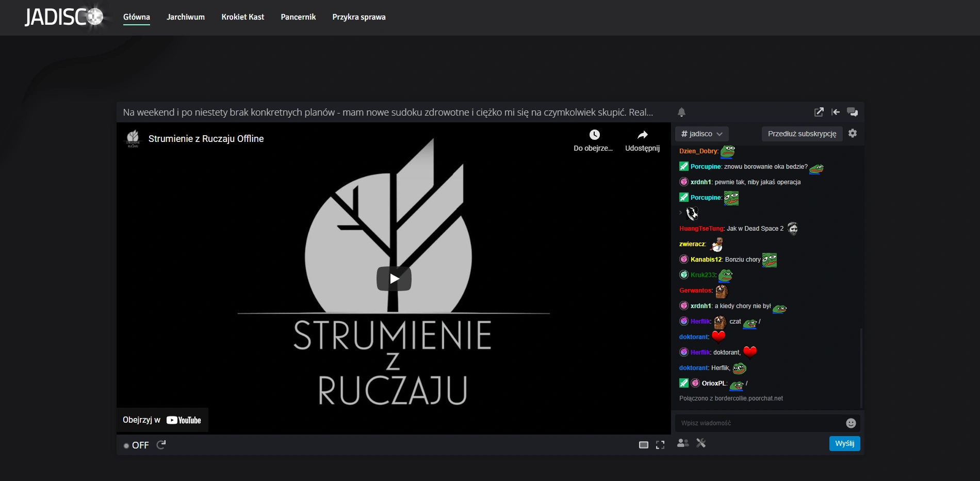Collapse chat with the arrow-to-bar icon

pos(836,112)
